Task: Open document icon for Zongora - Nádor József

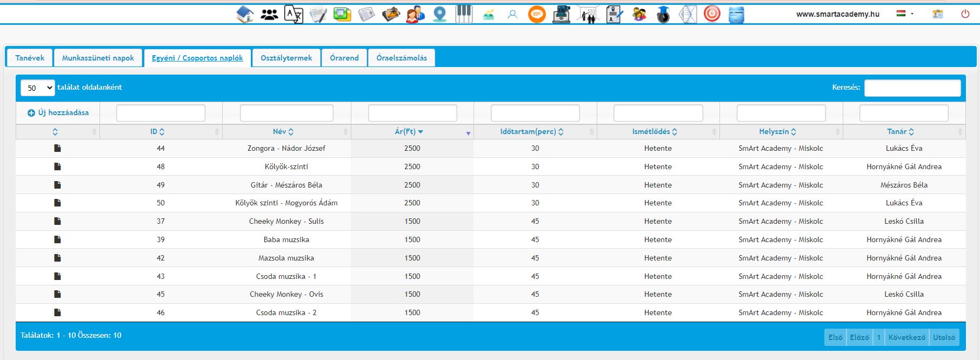Action: (57, 148)
